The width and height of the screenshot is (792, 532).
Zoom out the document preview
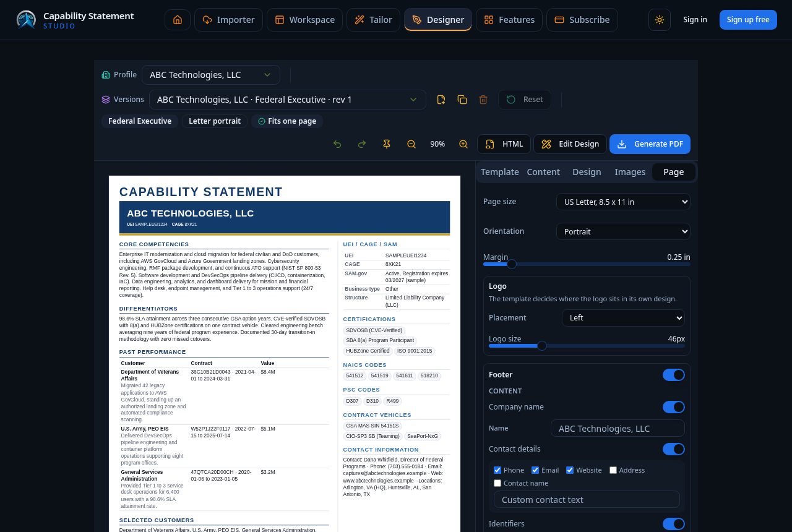pyautogui.click(x=411, y=144)
